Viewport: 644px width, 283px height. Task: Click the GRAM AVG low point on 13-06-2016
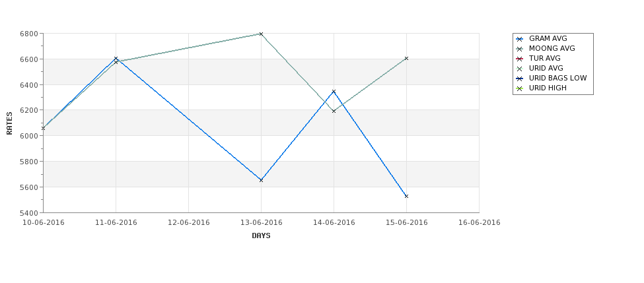pos(261,180)
